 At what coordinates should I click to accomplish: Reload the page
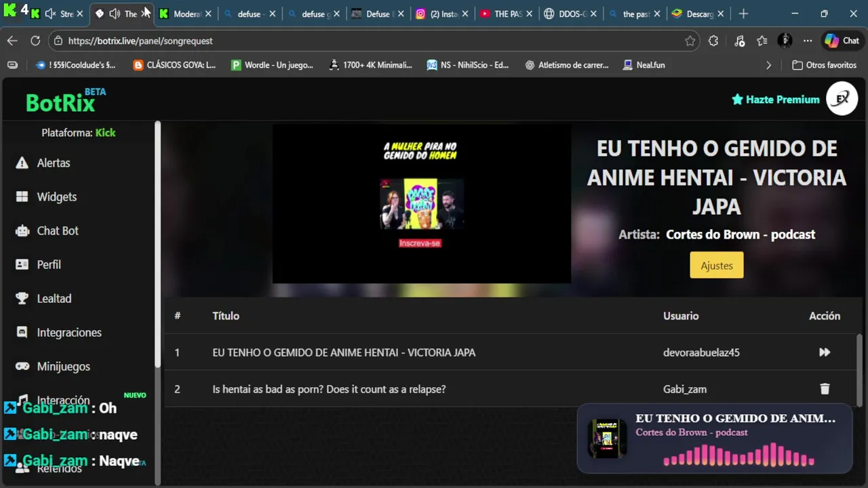click(35, 41)
